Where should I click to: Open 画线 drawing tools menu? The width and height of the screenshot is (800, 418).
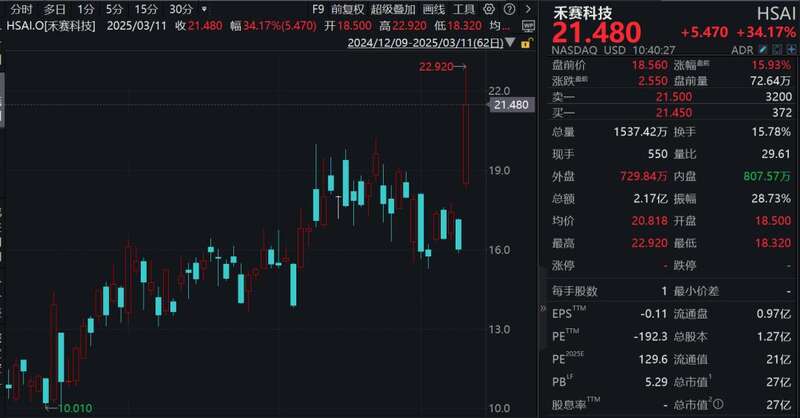click(434, 9)
